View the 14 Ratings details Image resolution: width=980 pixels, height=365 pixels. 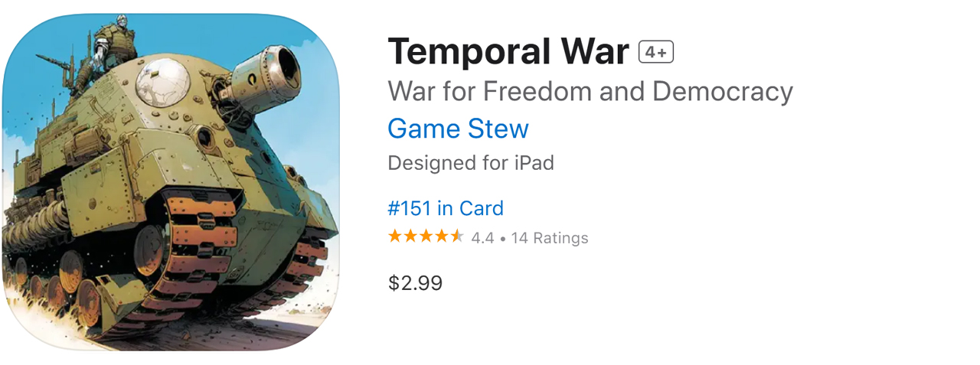[550, 238]
